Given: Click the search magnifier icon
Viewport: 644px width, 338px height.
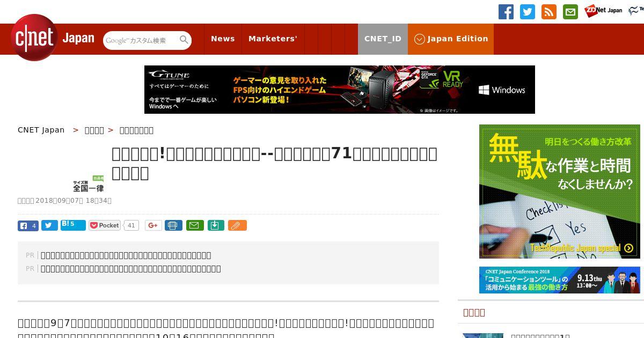Looking at the screenshot, I should [184, 40].
